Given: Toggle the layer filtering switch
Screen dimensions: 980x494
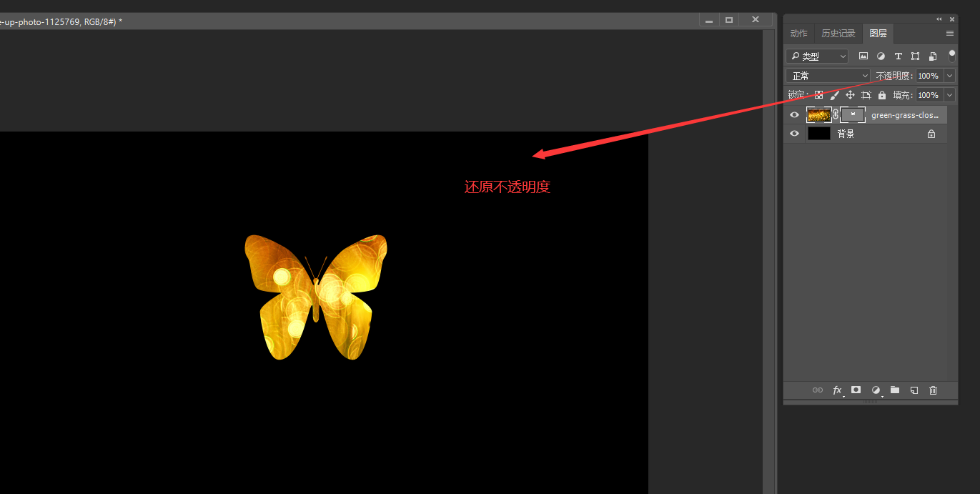Looking at the screenshot, I should pos(952,55).
